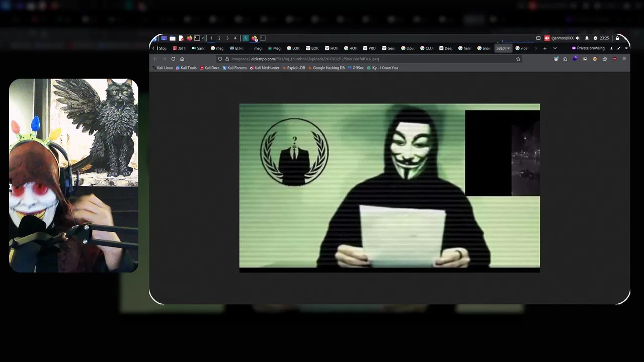Click the purple cube extension icon
The height and width of the screenshot is (362, 644).
575,58
